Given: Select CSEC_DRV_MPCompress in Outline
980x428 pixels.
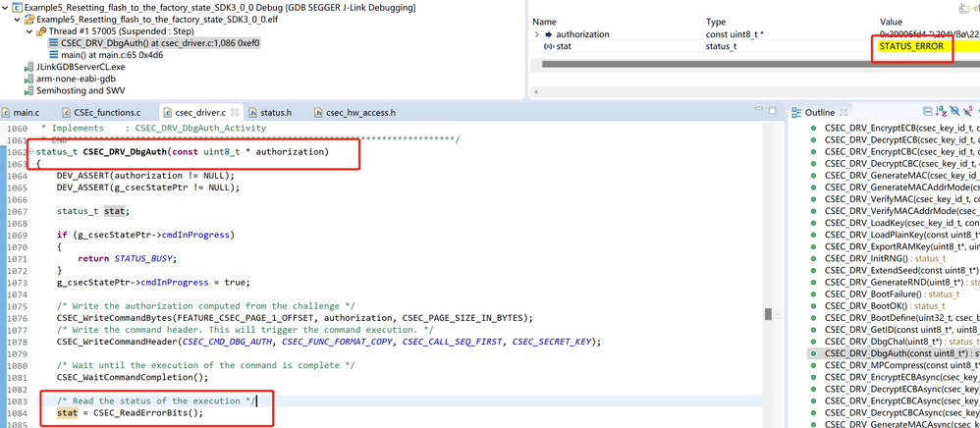Looking at the screenshot, I should pos(900,365).
